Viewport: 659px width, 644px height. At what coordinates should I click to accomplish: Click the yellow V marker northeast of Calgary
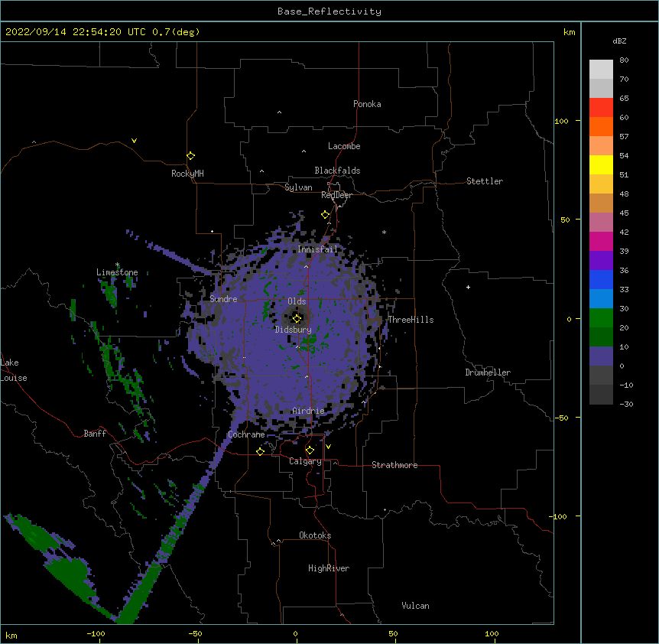[328, 447]
